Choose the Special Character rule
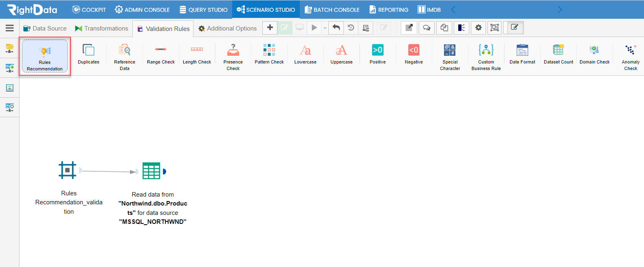The width and height of the screenshot is (644, 267). coord(450,57)
